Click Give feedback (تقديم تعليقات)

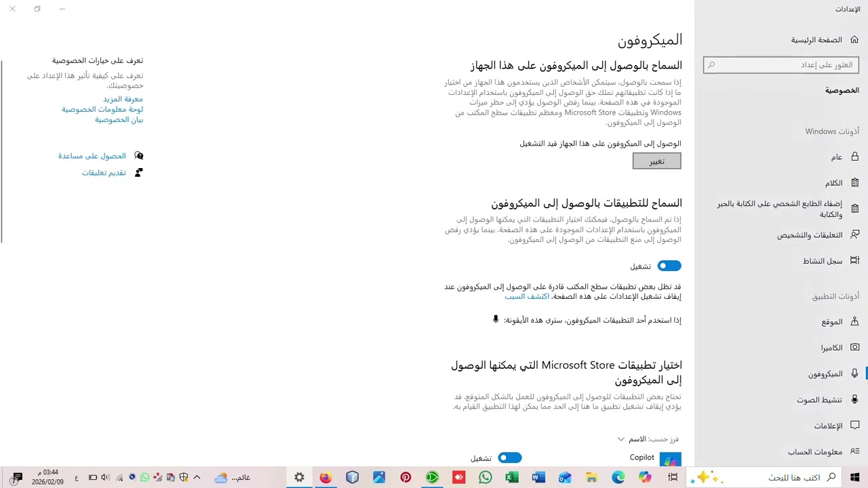tap(104, 173)
